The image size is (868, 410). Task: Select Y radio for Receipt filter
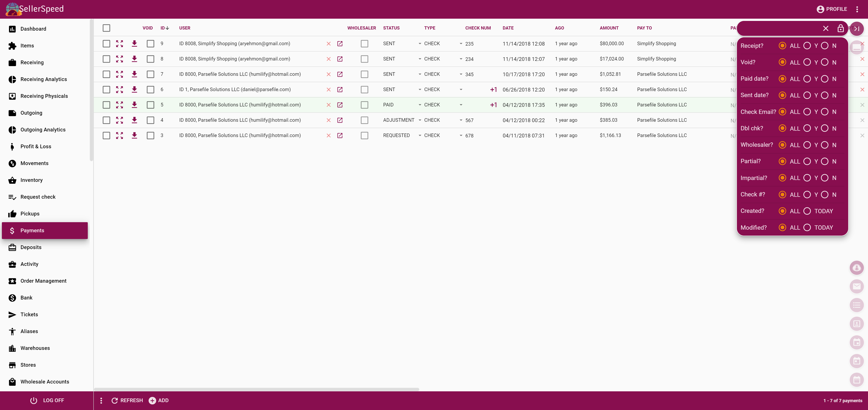tap(807, 46)
